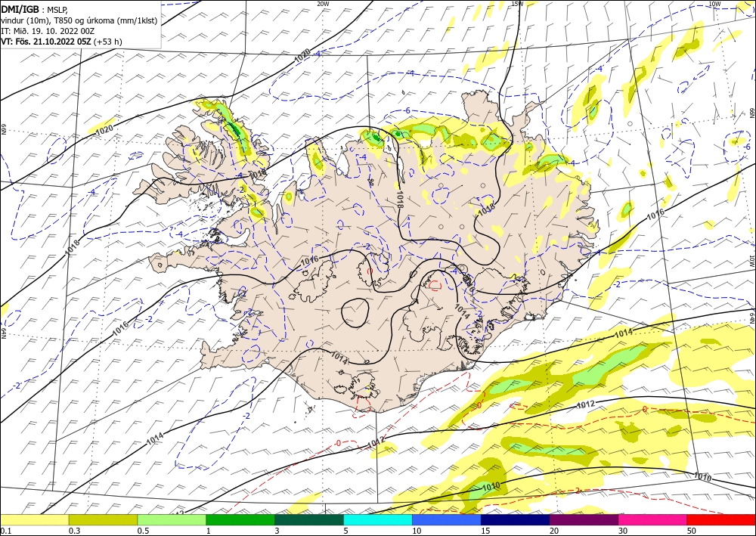Click the '30' legend value label
Image resolution: width=756 pixels, height=536 pixels.
623,531
